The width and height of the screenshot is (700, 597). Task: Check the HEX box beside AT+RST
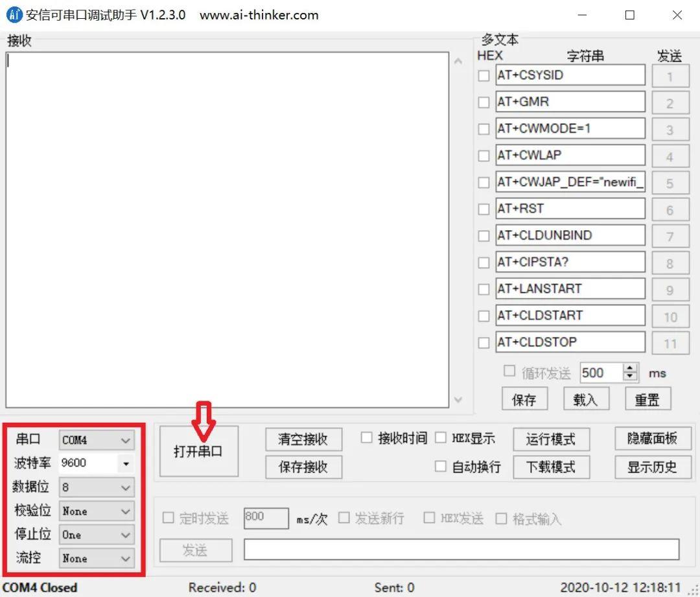tap(484, 209)
